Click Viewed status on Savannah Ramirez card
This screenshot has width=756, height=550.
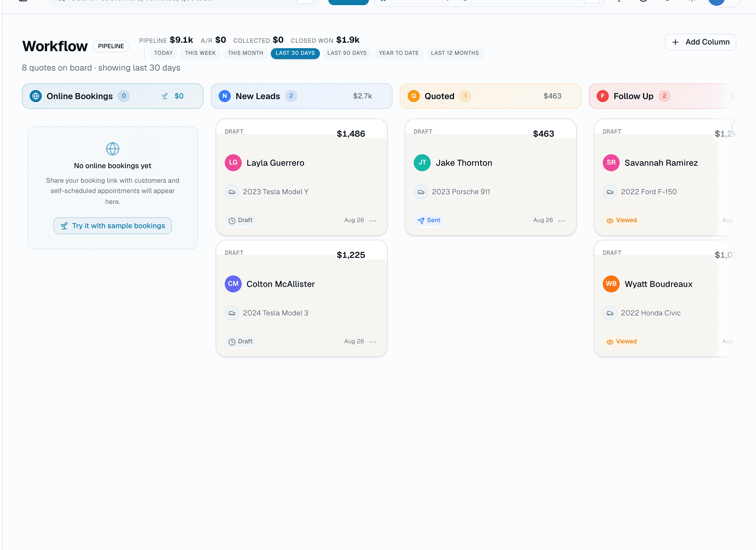[x=621, y=220]
